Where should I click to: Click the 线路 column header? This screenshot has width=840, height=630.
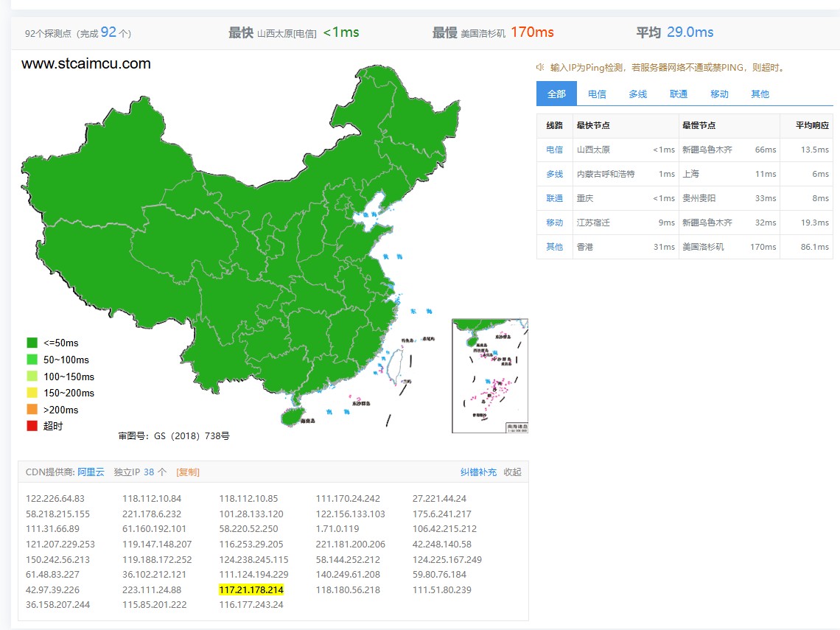coord(554,125)
